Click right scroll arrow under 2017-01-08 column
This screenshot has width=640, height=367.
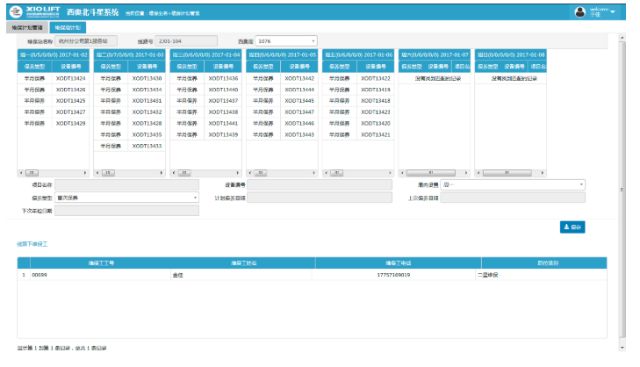tap(542, 173)
